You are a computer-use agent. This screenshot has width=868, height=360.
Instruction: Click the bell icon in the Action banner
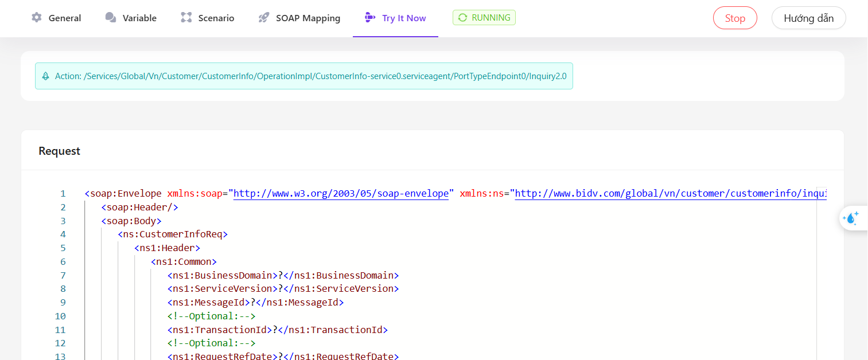coord(45,76)
